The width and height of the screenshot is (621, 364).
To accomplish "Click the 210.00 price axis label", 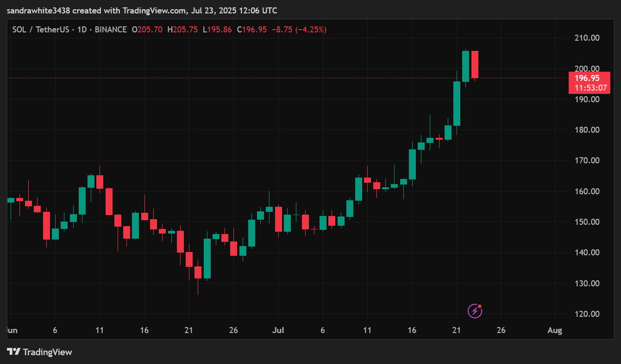I will (587, 38).
